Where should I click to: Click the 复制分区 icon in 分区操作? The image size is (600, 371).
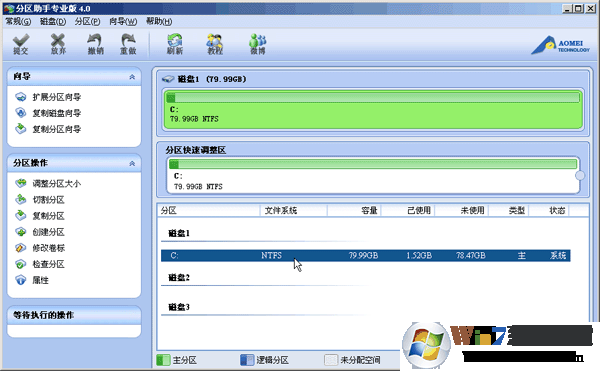tap(21, 215)
